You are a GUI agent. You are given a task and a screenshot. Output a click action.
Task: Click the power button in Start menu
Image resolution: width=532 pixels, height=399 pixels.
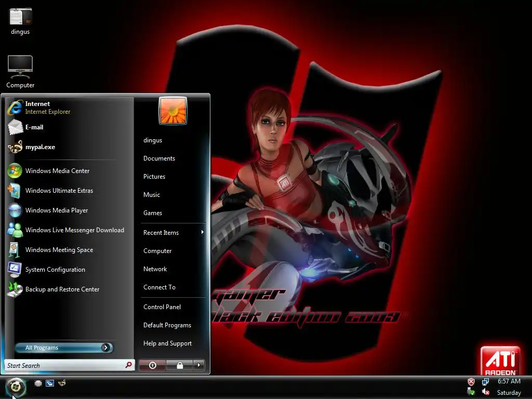[152, 365]
